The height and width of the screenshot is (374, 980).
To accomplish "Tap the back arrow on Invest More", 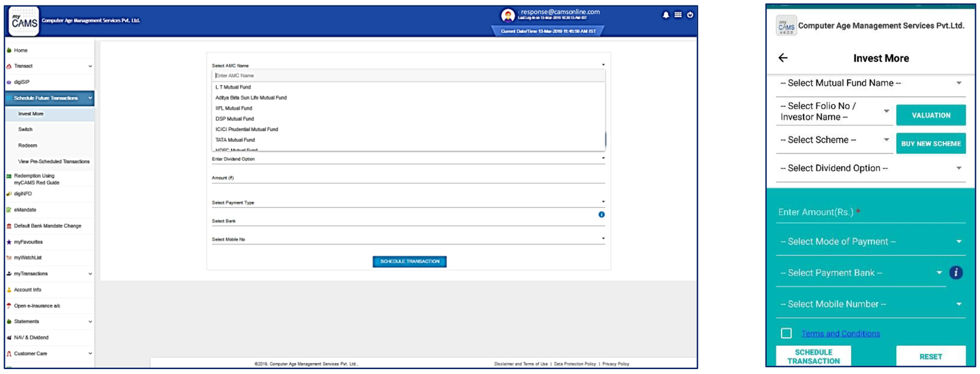I will pos(783,58).
